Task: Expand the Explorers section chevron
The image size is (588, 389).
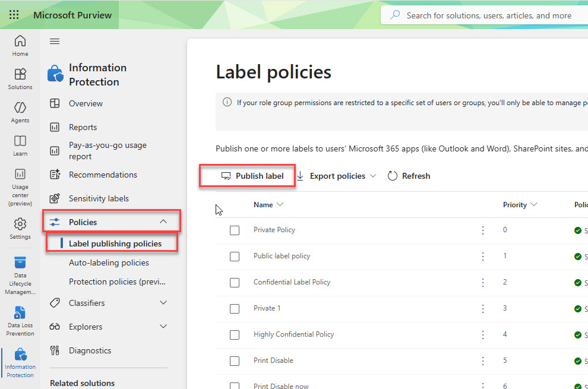Action: point(163,327)
